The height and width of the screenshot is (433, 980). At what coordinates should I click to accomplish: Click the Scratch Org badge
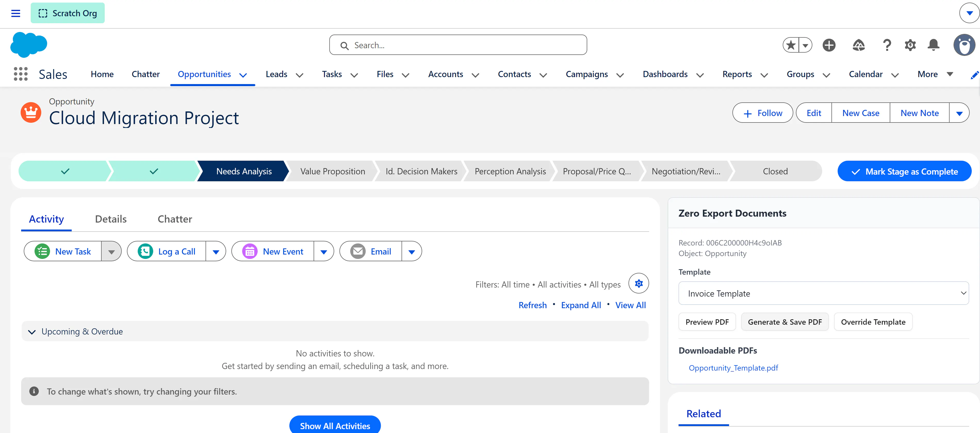point(68,13)
